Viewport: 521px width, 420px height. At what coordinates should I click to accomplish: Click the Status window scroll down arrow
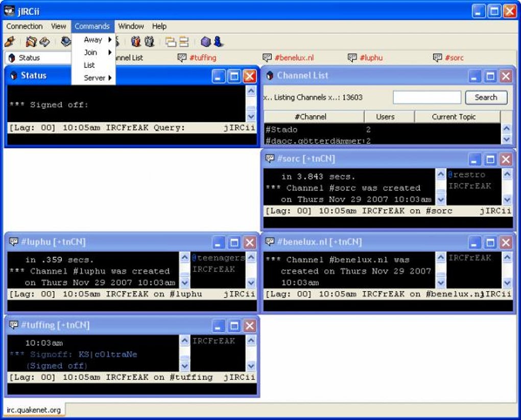(x=251, y=116)
